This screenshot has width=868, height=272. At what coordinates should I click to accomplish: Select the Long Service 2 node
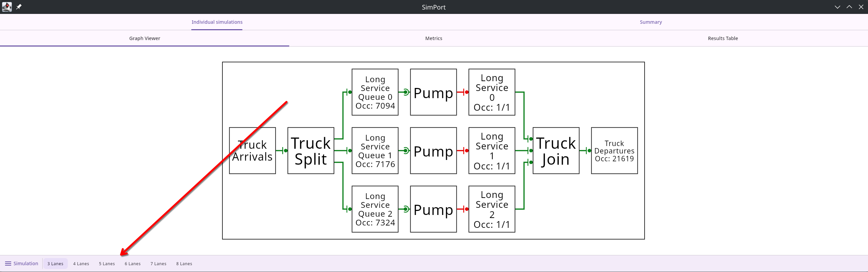click(492, 209)
